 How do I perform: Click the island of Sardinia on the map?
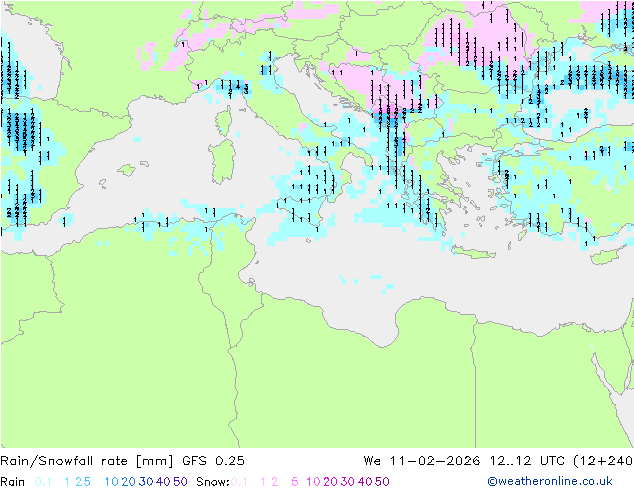click(222, 163)
